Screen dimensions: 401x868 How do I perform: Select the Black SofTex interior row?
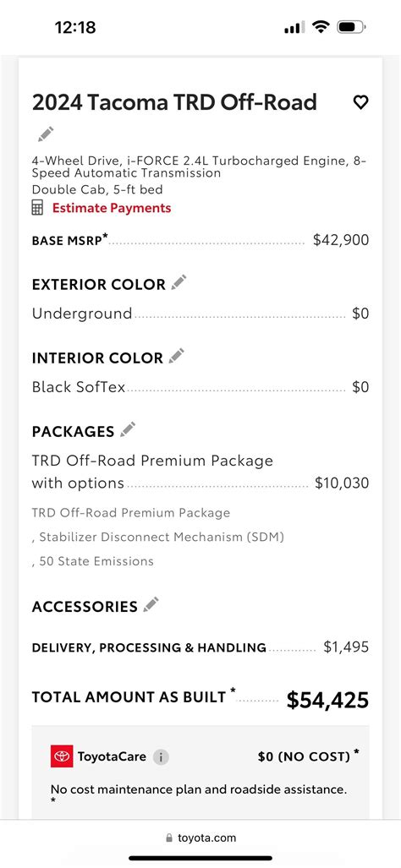200,387
